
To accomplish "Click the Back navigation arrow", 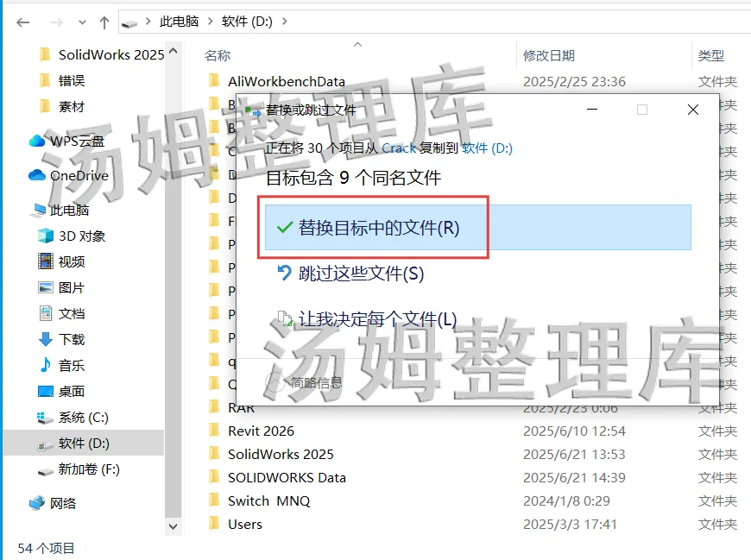I will 22,22.
